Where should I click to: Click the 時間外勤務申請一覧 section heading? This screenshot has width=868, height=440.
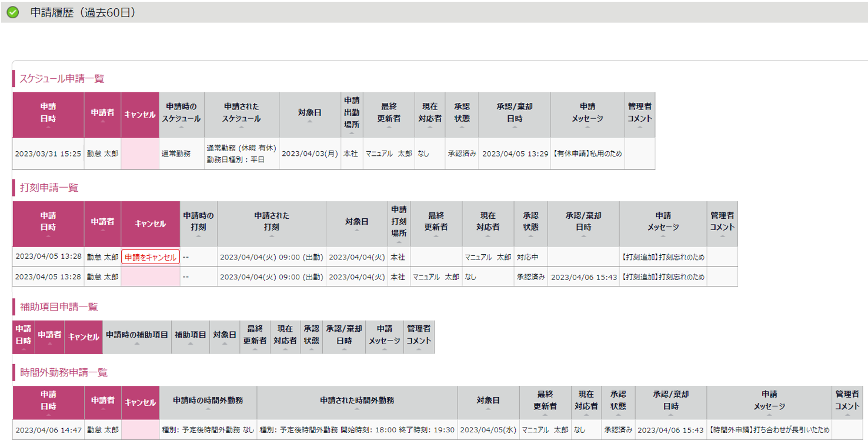[64, 372]
